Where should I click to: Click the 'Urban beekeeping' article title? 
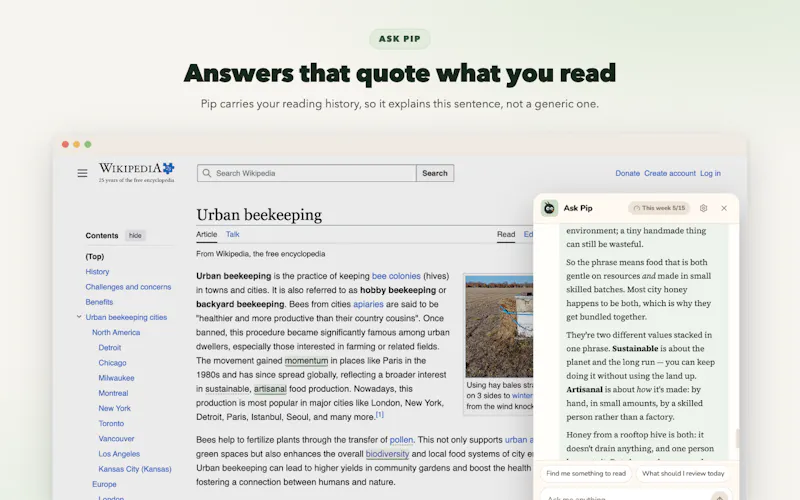click(x=259, y=215)
